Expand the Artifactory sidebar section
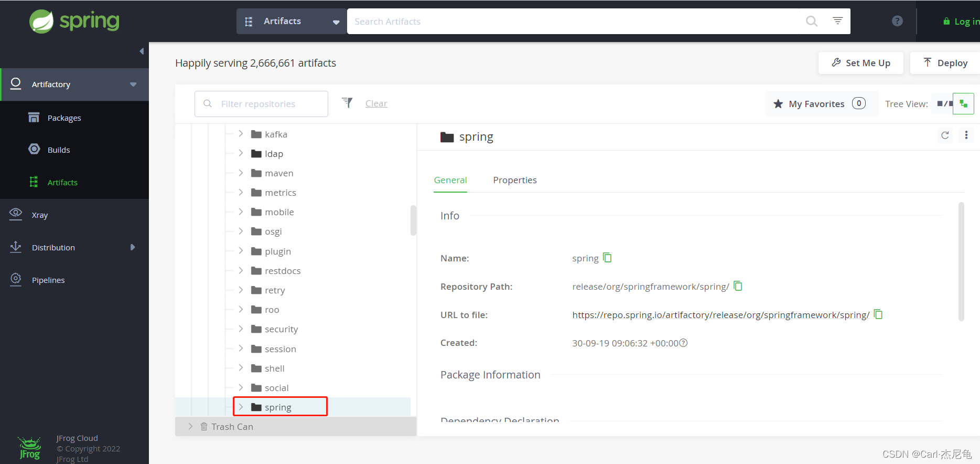980x464 pixels. (x=74, y=85)
